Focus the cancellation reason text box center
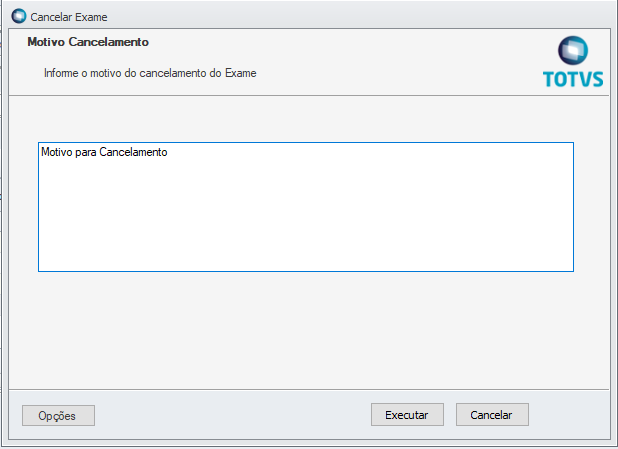 [306, 207]
